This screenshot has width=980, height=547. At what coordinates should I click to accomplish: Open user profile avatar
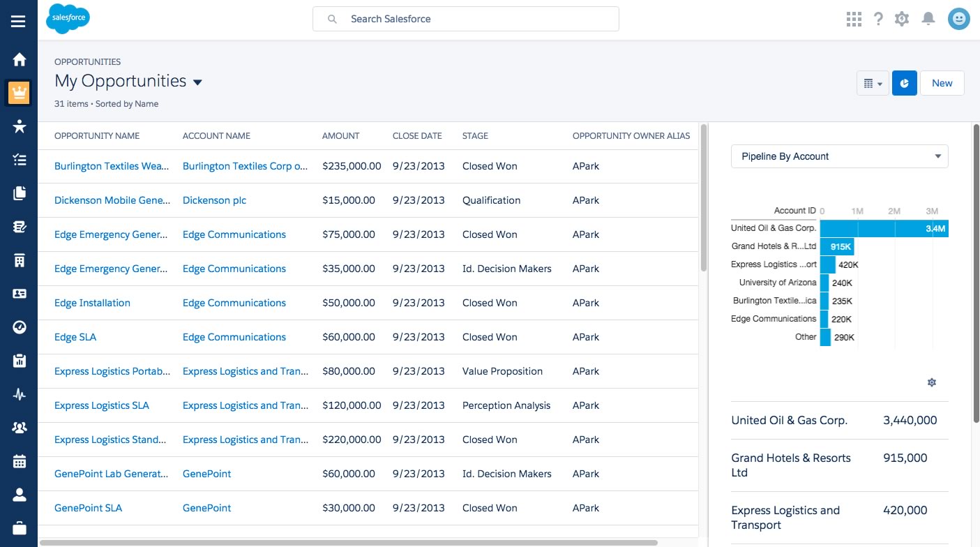click(x=959, y=19)
